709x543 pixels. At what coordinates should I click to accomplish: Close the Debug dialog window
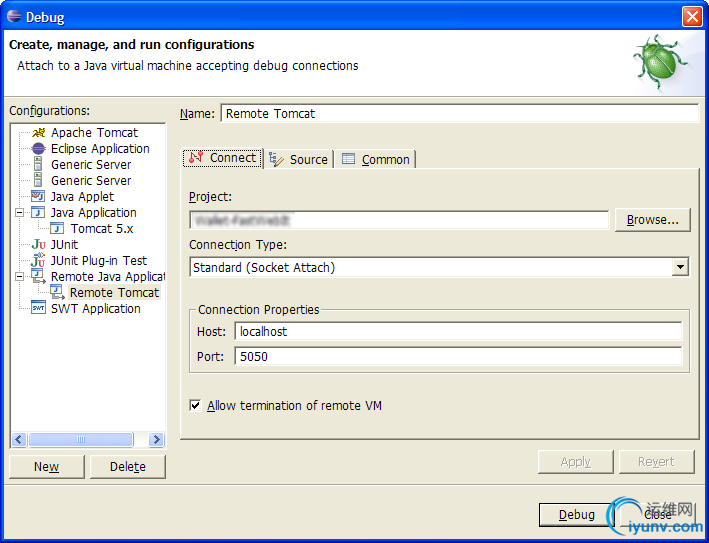point(692,17)
